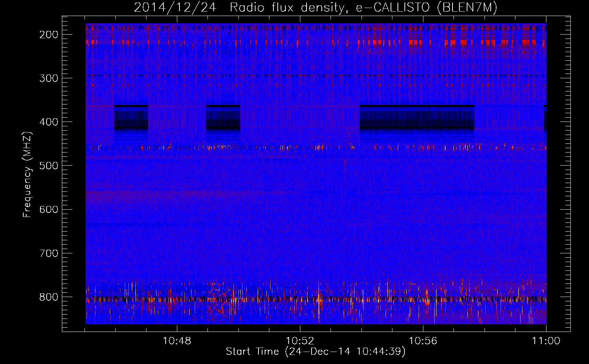Image resolution: width=589 pixels, height=364 pixels.
Task: Click the 'Frequency (MHZ)' axis label
Action: pos(27,175)
